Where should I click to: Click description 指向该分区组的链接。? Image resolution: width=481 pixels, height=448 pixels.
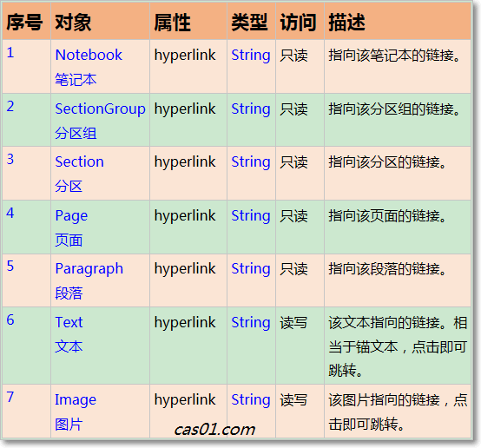(x=394, y=109)
